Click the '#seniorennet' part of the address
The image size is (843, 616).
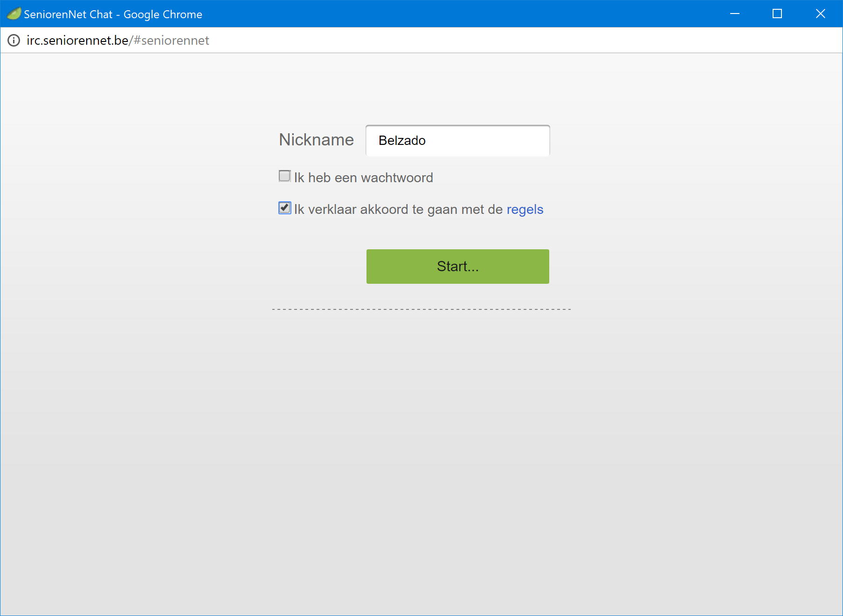171,41
